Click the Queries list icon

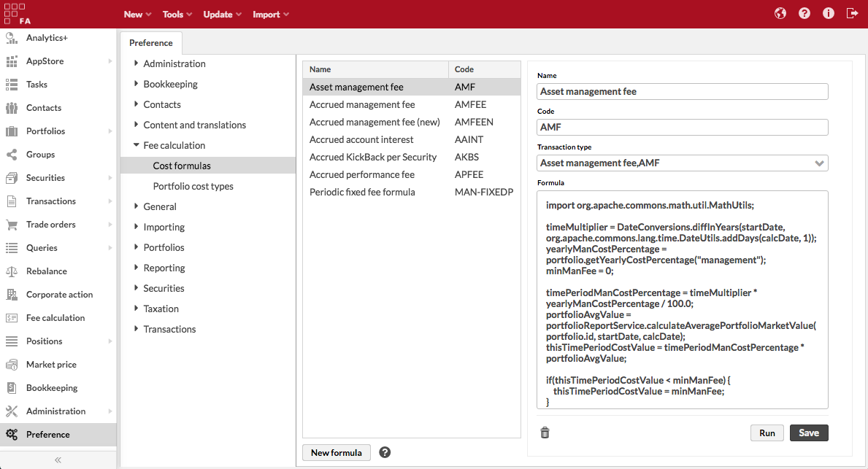point(12,248)
